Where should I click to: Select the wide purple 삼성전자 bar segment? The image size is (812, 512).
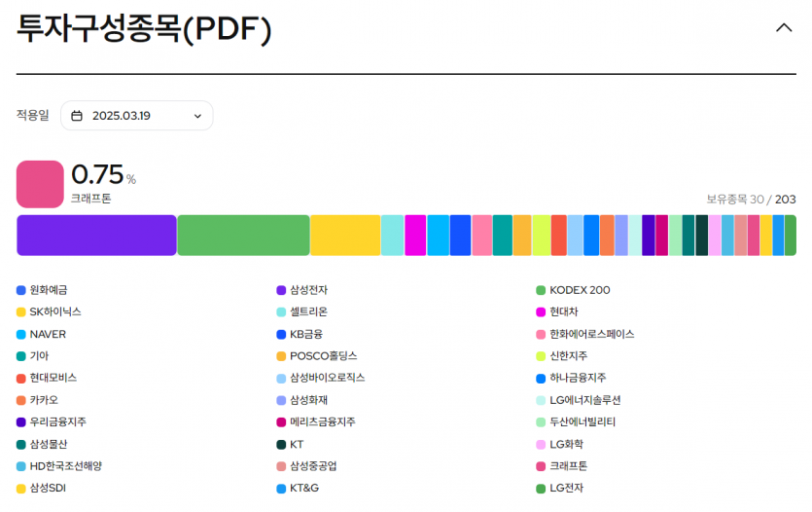click(x=97, y=236)
